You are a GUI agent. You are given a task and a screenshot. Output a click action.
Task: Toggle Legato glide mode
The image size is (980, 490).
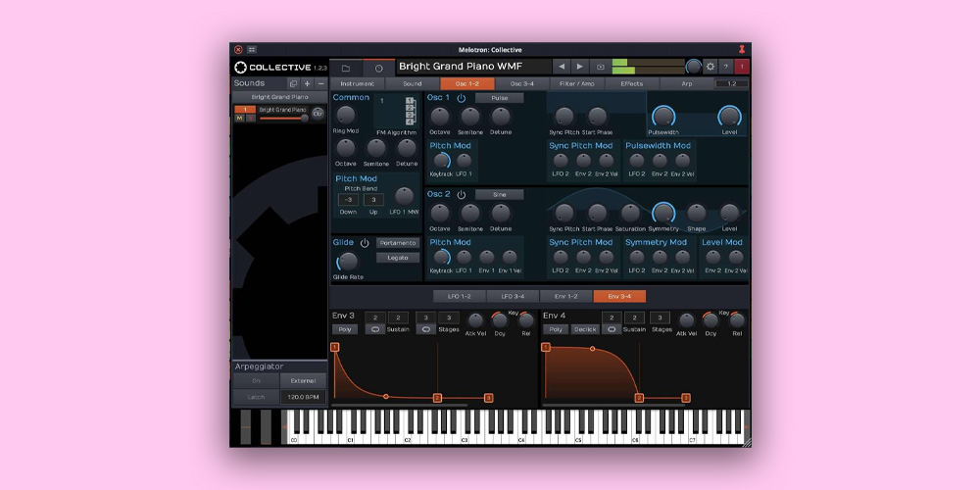398,258
